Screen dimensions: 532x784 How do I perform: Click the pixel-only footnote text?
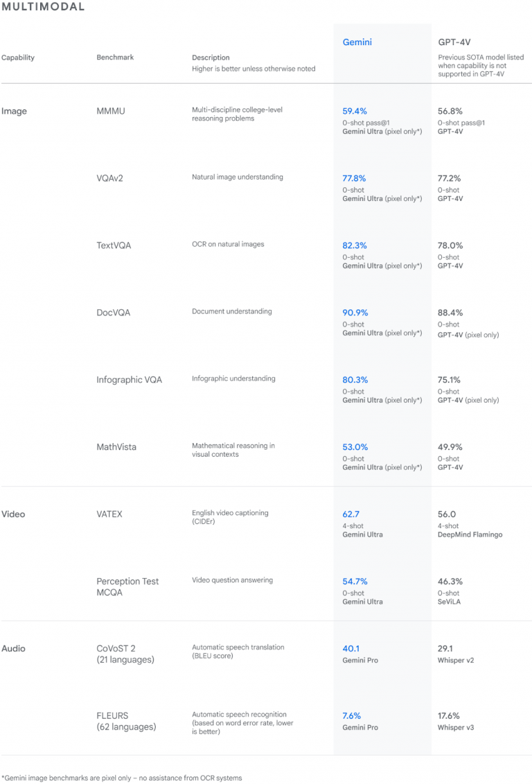pos(122,778)
